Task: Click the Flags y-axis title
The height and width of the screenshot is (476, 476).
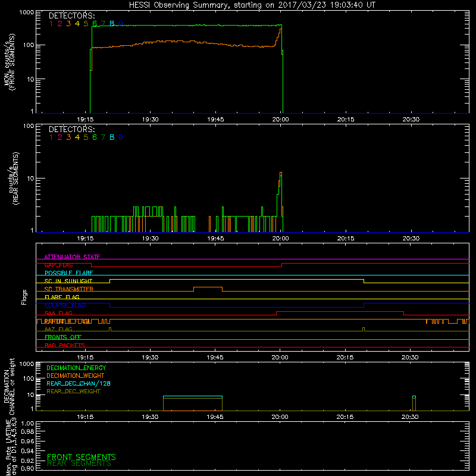Action: tap(24, 297)
